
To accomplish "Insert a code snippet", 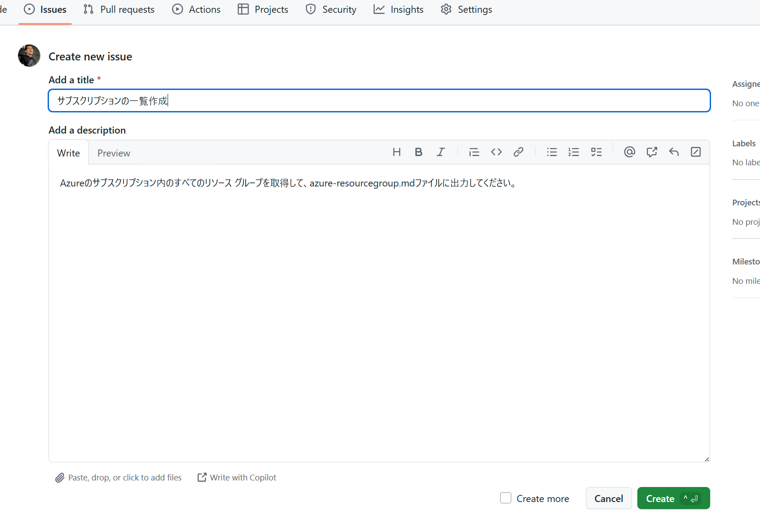I will point(496,152).
